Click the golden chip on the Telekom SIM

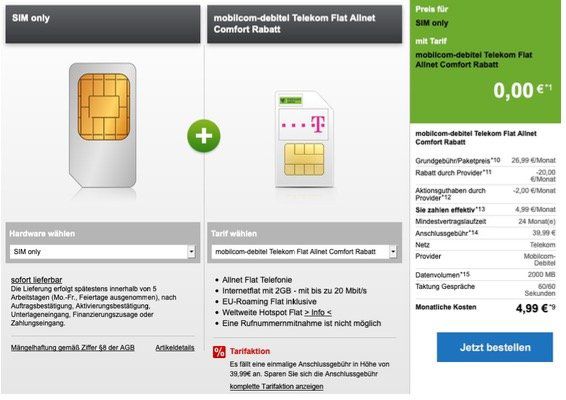coord(304,159)
